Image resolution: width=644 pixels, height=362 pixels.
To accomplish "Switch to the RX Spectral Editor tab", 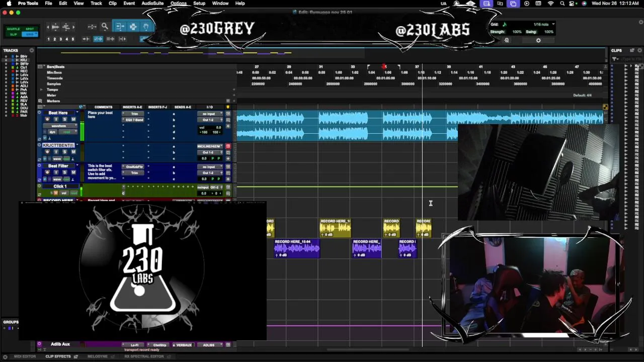I will [x=144, y=356].
